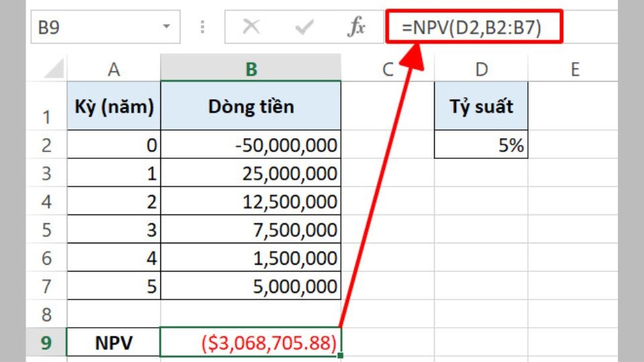Click the Insert Function fx icon
Image resolution: width=644 pixels, height=362 pixels.
coord(356,27)
